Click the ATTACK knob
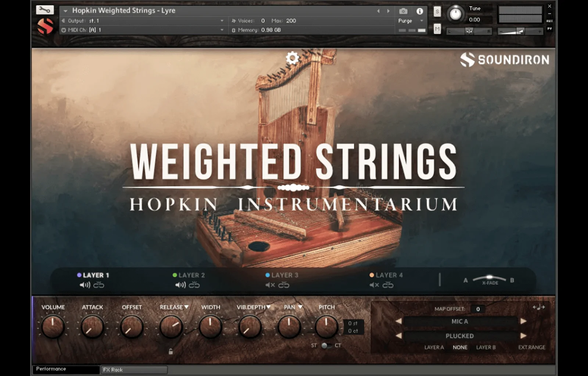The width and height of the screenshot is (588, 376). click(92, 327)
